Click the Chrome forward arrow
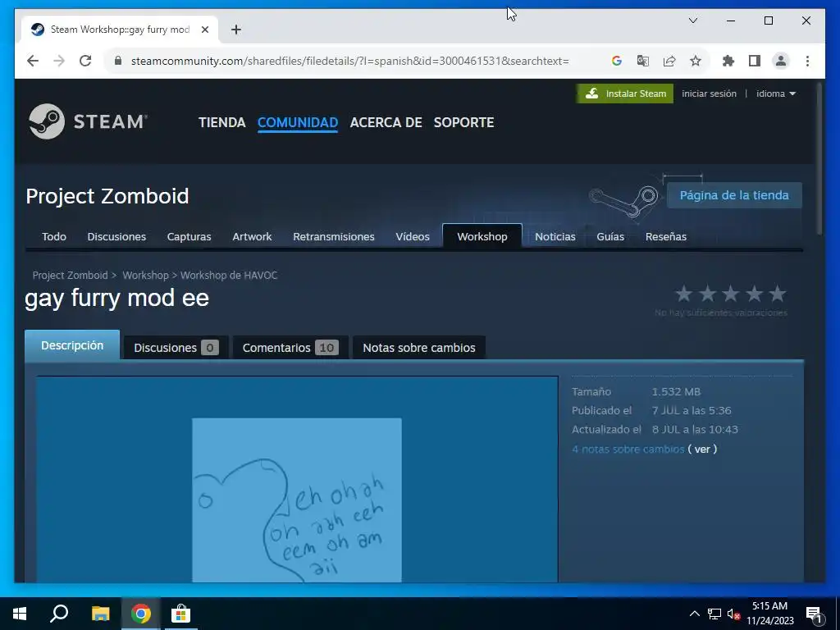 pyautogui.click(x=59, y=61)
